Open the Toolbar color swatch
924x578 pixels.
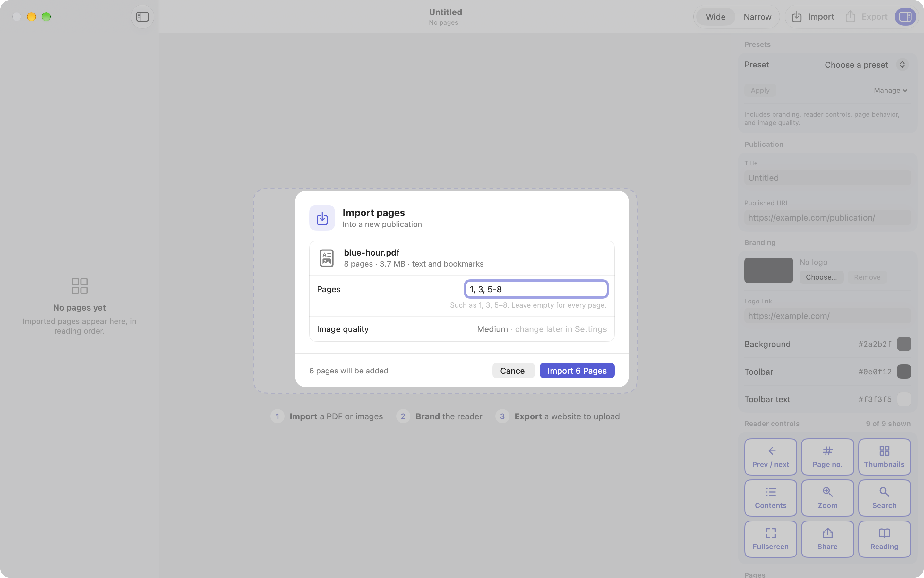pos(904,372)
